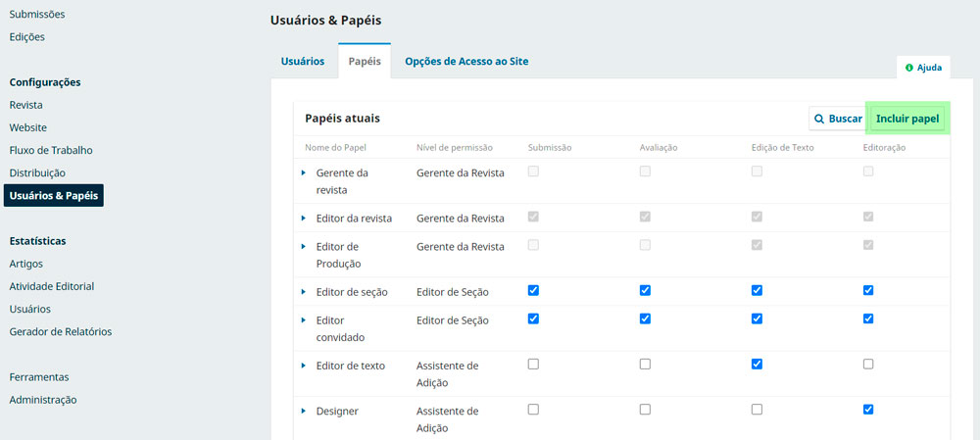Check Submissão for Designer role
Viewport: 980px width, 440px height.
533,410
